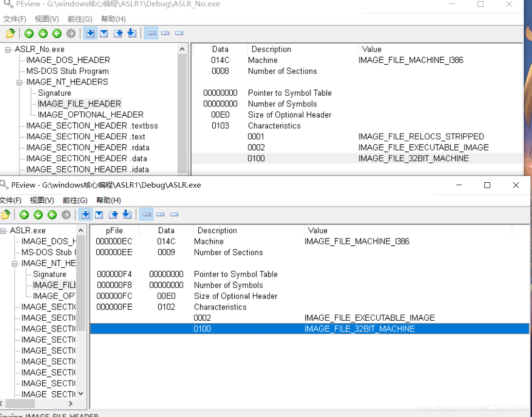532x417 pixels.
Task: Click third blue arrow icon in ASLR.exe toolbar
Action: (113, 214)
